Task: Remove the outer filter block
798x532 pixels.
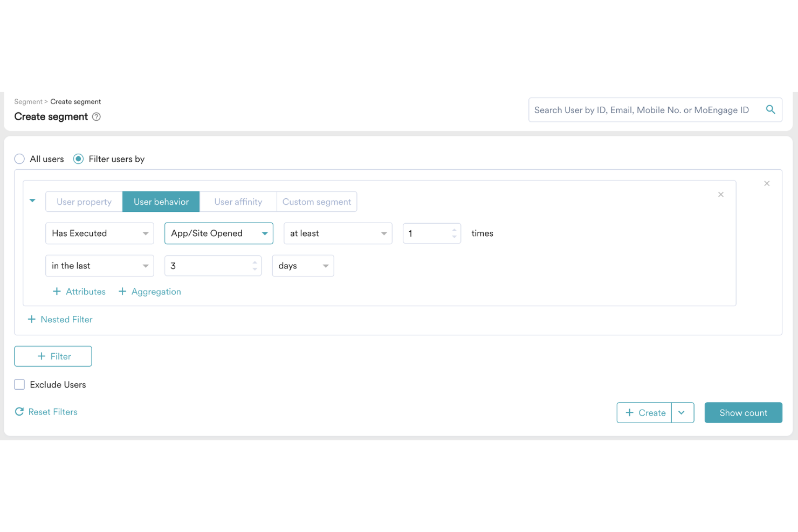Action: pyautogui.click(x=767, y=184)
